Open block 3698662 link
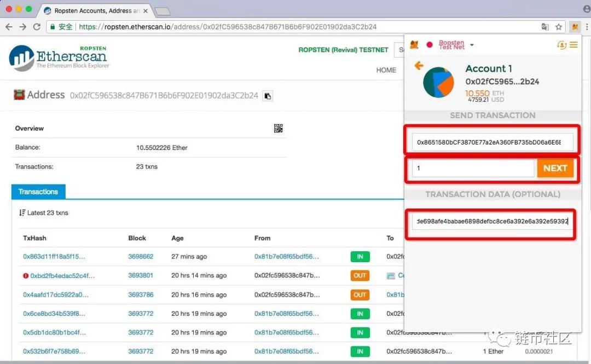 [x=141, y=256]
